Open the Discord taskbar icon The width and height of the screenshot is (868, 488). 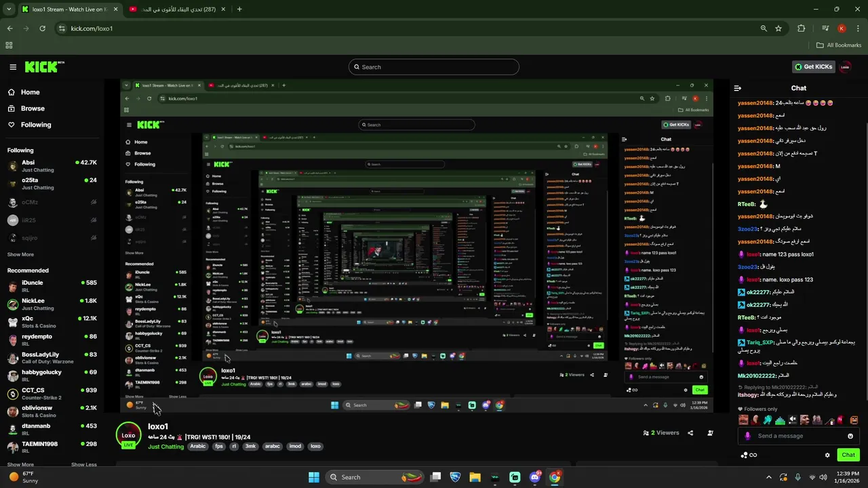534,477
